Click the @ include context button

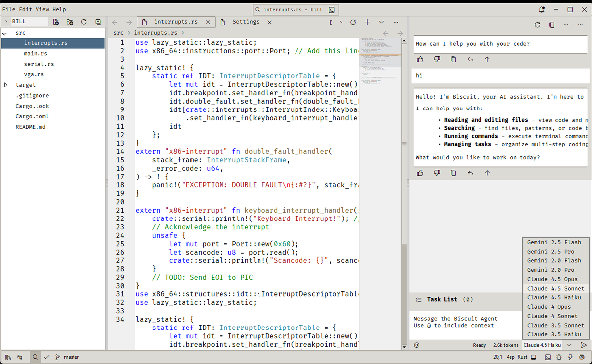point(417,345)
